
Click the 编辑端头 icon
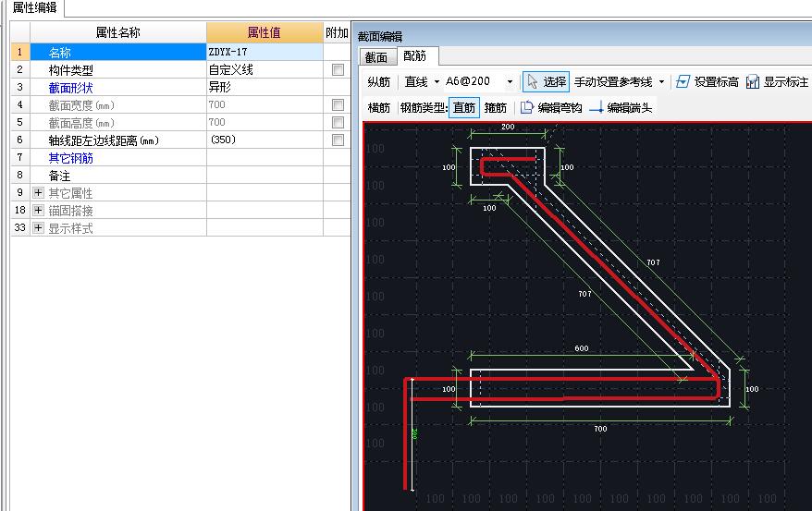(597, 107)
